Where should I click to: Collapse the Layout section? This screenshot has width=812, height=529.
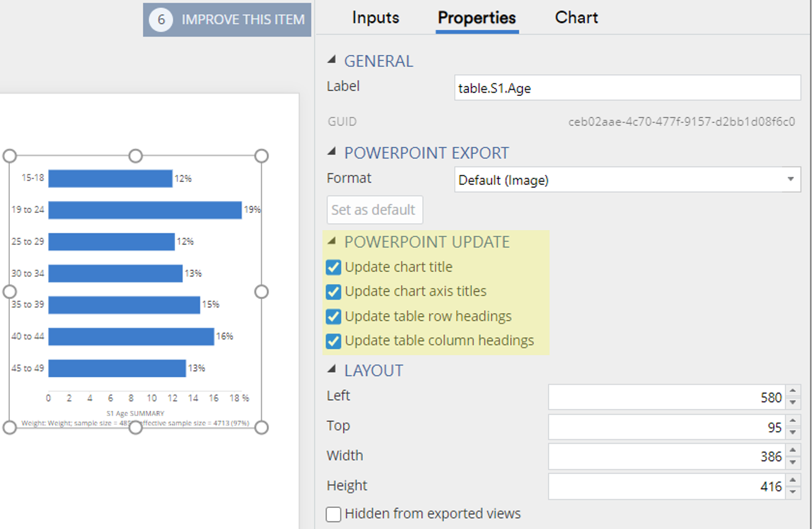tap(332, 369)
